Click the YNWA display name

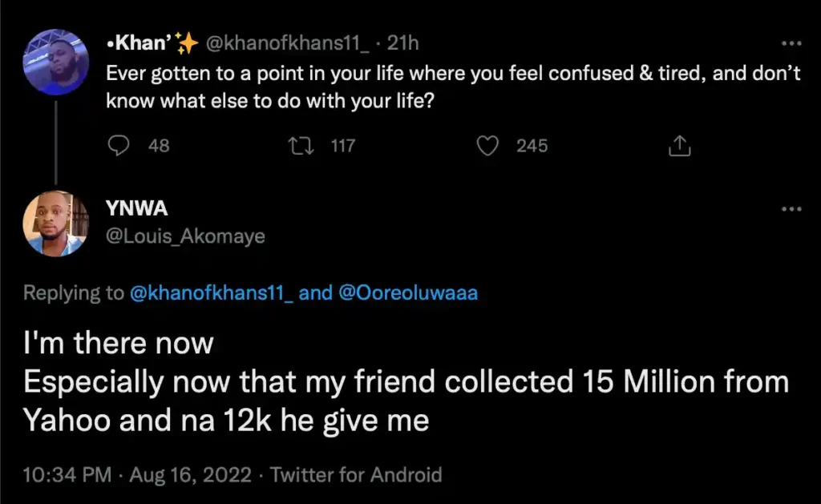136,209
